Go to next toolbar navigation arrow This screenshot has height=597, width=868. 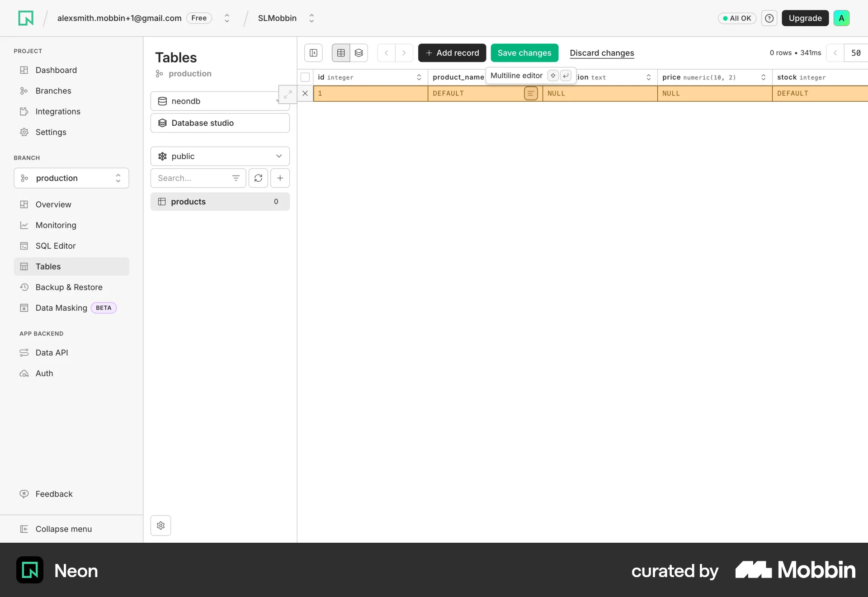click(404, 53)
